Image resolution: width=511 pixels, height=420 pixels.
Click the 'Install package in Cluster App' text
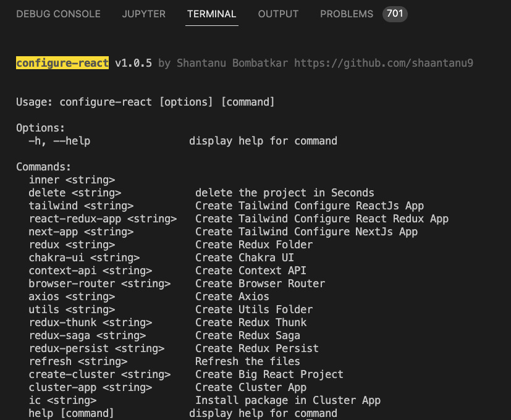[x=288, y=400]
